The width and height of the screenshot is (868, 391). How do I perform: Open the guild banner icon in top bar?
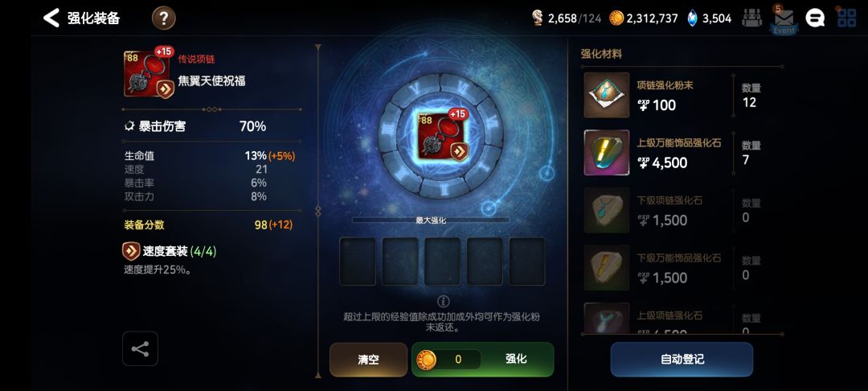pyautogui.click(x=751, y=19)
